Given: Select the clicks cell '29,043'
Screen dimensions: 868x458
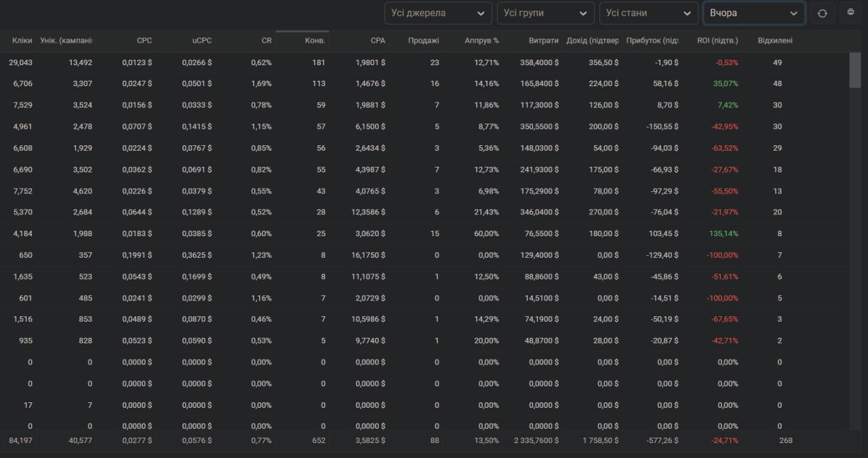Looking at the screenshot, I should coord(20,62).
